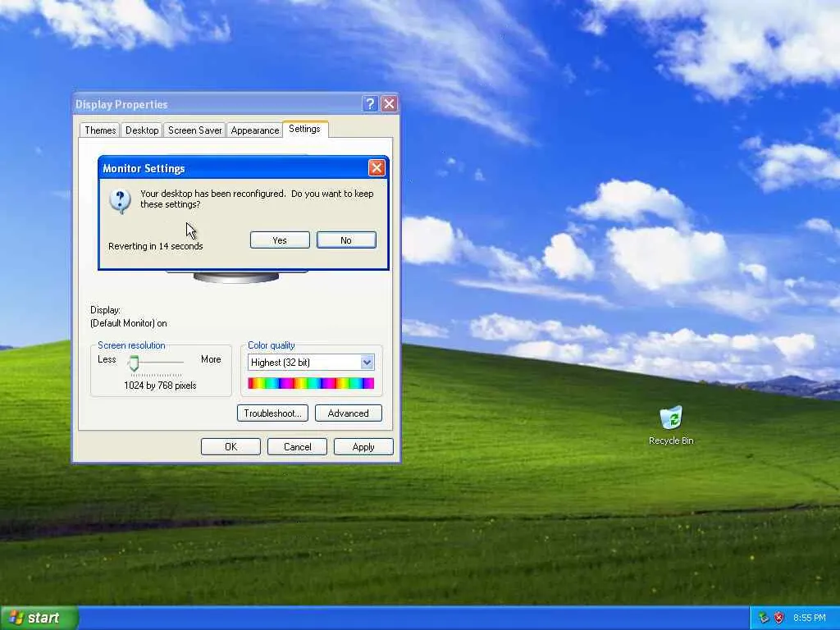Open Advanced display settings
The image size is (840, 630).
coord(348,413)
